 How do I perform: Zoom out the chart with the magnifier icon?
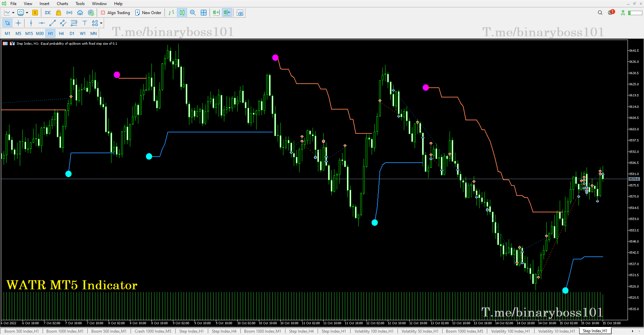click(193, 13)
